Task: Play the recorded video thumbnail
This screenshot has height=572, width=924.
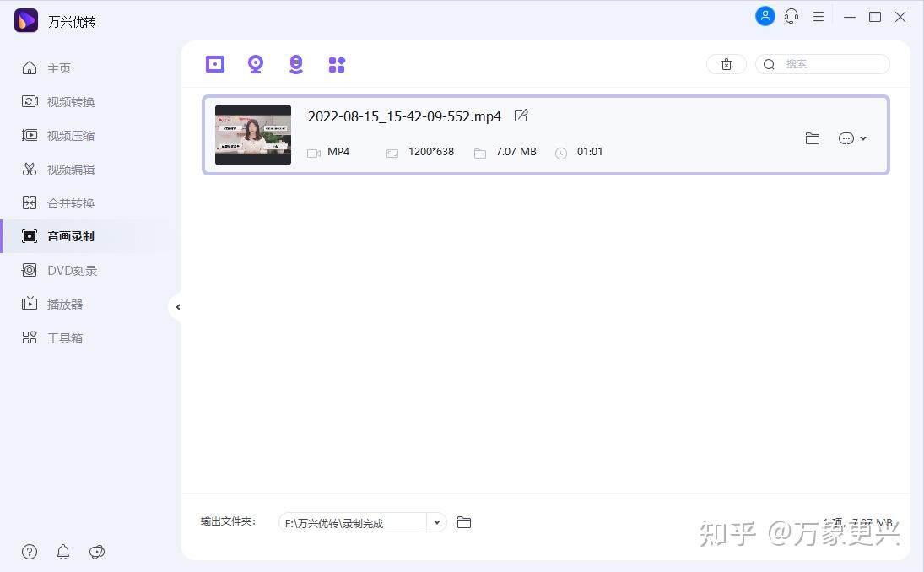Action: click(253, 135)
